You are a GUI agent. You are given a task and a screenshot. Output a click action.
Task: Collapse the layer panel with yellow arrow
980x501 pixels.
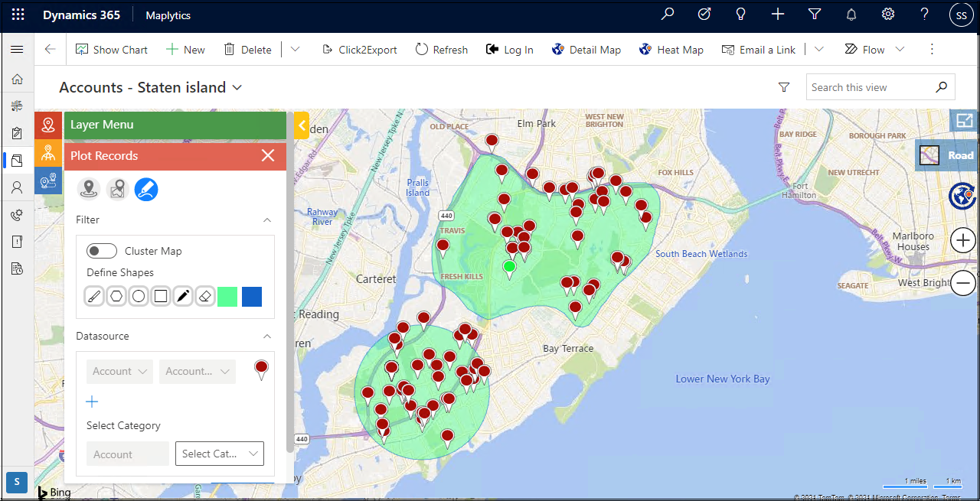(302, 125)
